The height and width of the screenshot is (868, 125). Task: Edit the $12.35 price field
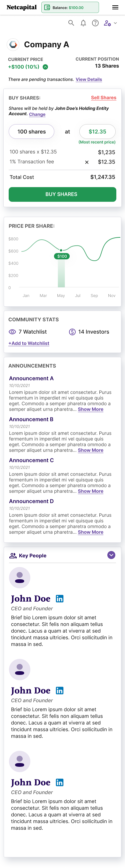[x=97, y=132]
